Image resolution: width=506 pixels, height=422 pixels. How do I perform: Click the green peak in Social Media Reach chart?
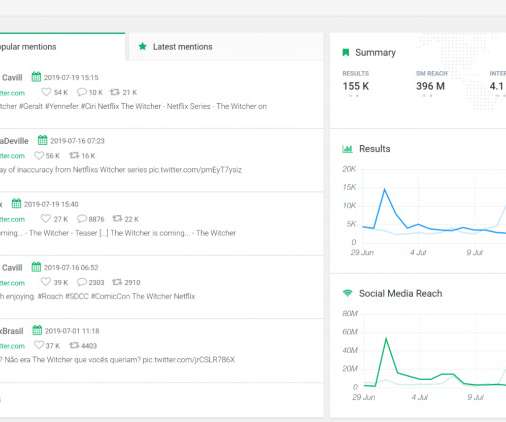click(386, 339)
